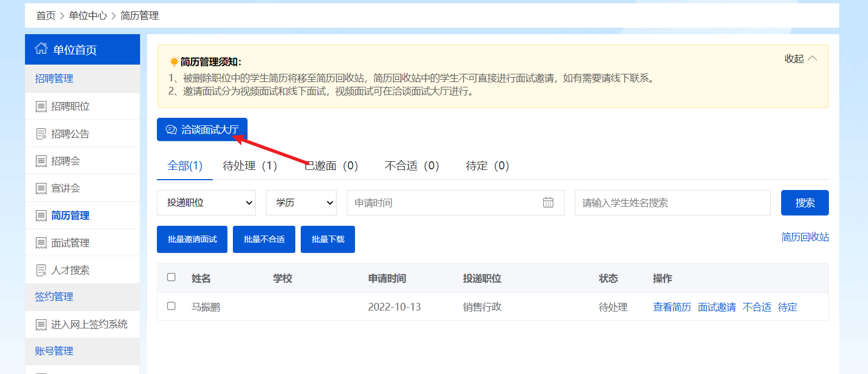This screenshot has height=374, width=868.
Task: Select the 不合适 (0) tab
Action: [411, 166]
